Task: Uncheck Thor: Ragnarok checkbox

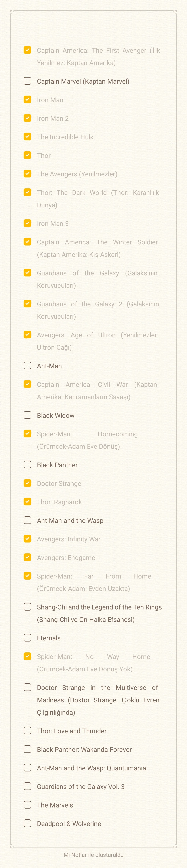Action: tap(28, 502)
